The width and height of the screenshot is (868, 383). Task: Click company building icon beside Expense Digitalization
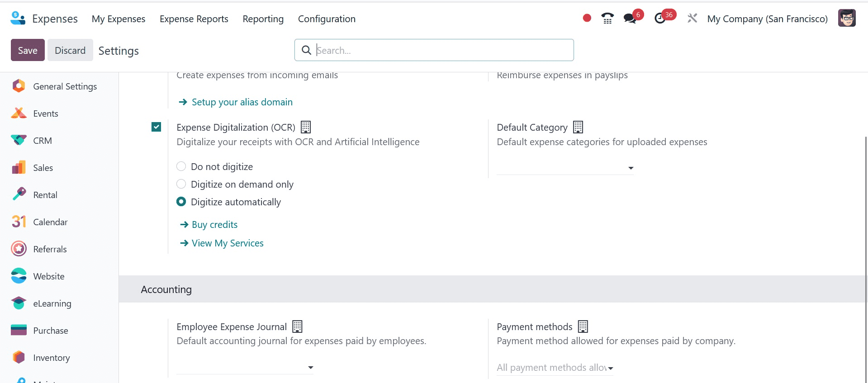click(306, 127)
